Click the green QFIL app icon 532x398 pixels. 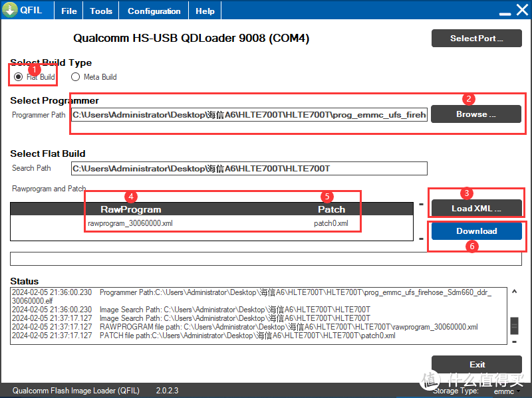coord(11,11)
